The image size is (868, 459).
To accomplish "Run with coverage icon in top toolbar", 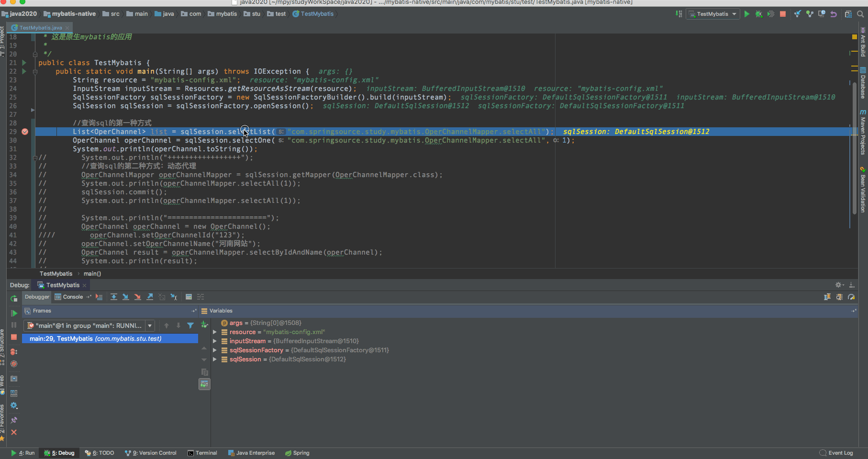I will coord(770,14).
